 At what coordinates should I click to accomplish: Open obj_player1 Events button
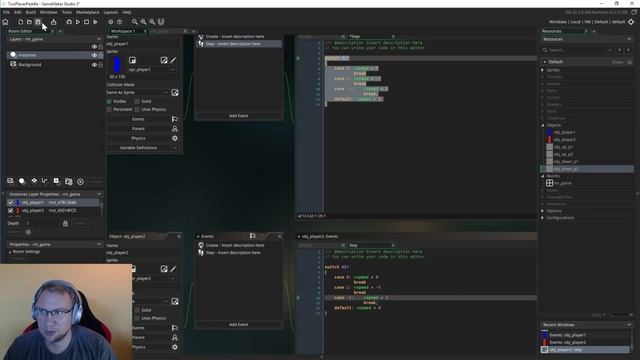coord(138,119)
